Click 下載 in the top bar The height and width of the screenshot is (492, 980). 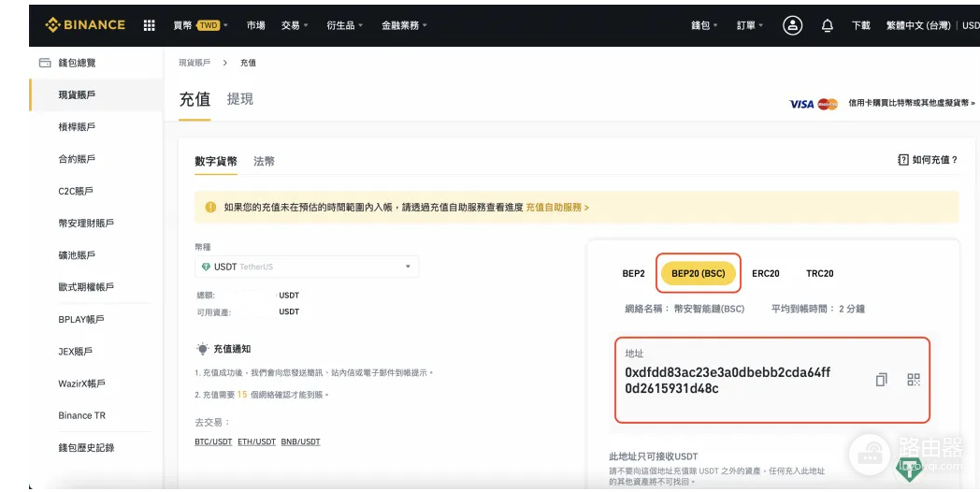coord(860,25)
